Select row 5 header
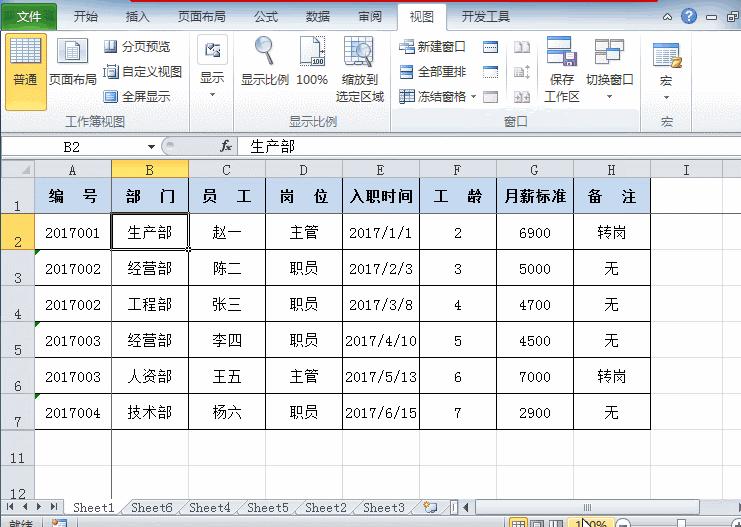 [17, 340]
